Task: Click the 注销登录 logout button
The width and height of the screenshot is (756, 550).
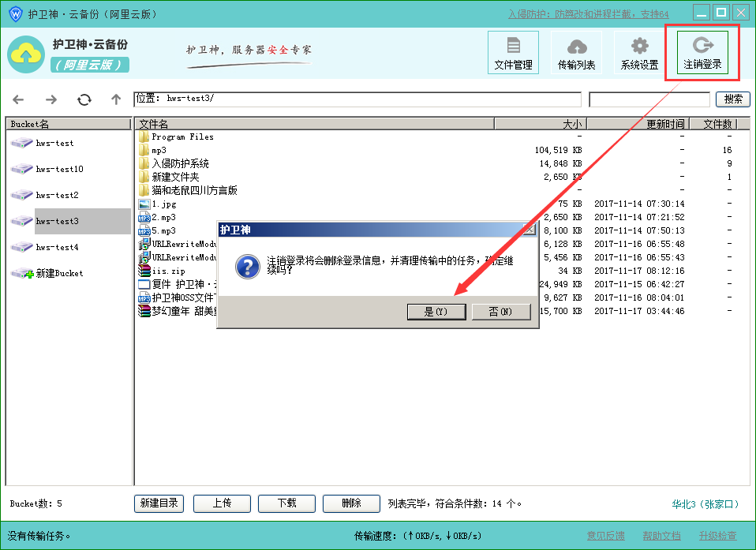Action: [702, 53]
